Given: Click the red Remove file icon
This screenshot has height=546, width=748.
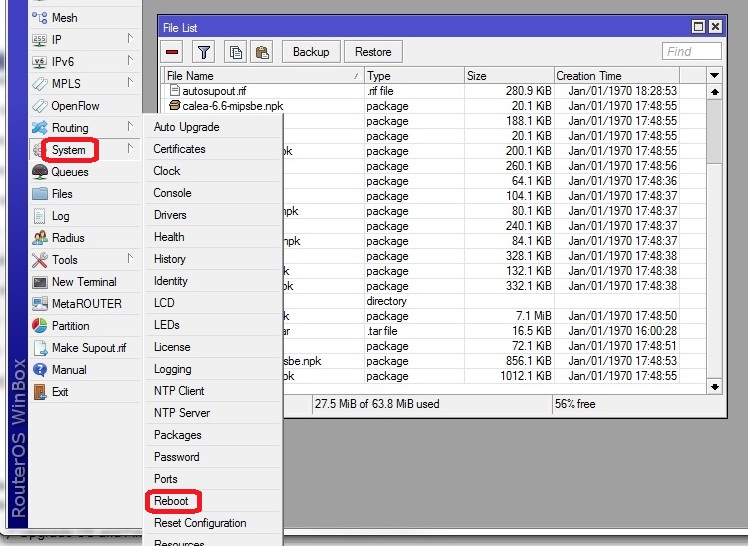Looking at the screenshot, I should point(173,51).
